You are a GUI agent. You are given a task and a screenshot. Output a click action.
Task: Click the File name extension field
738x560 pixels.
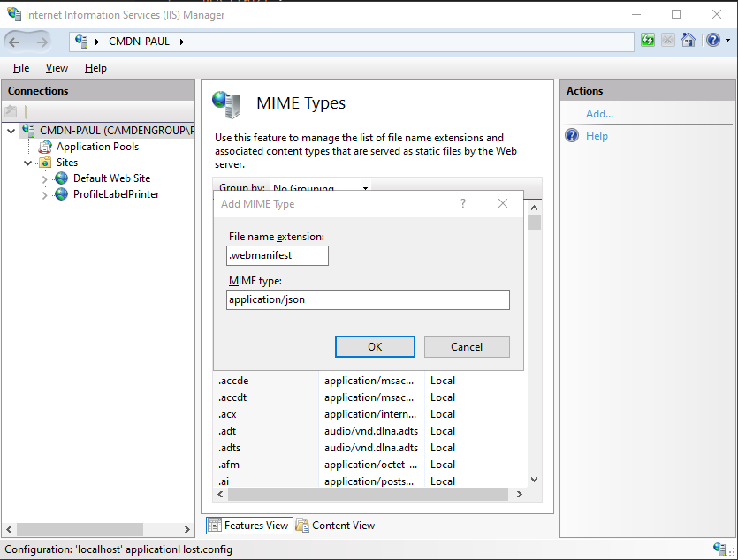(x=278, y=256)
